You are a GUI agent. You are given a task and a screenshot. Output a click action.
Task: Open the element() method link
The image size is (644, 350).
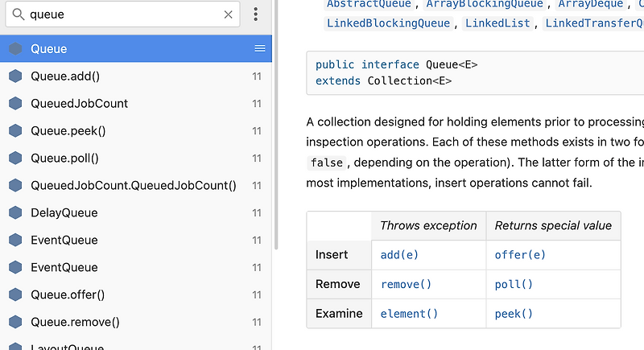(409, 315)
